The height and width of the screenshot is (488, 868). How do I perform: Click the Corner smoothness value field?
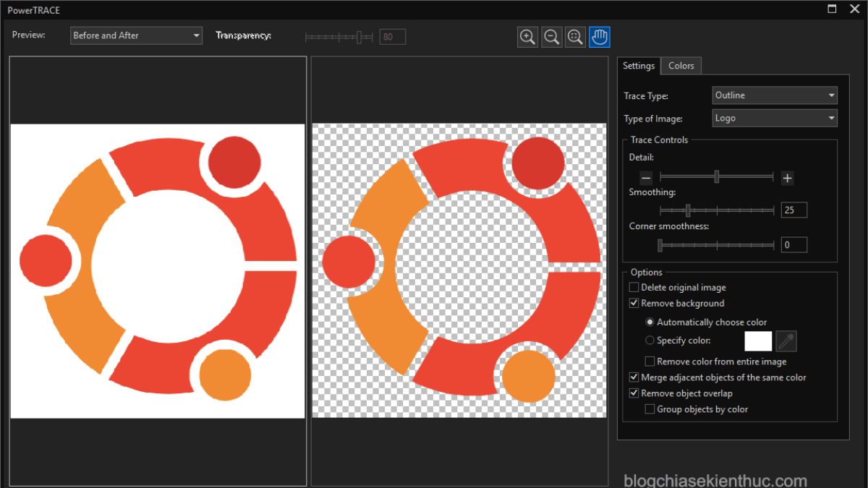[x=794, y=245]
